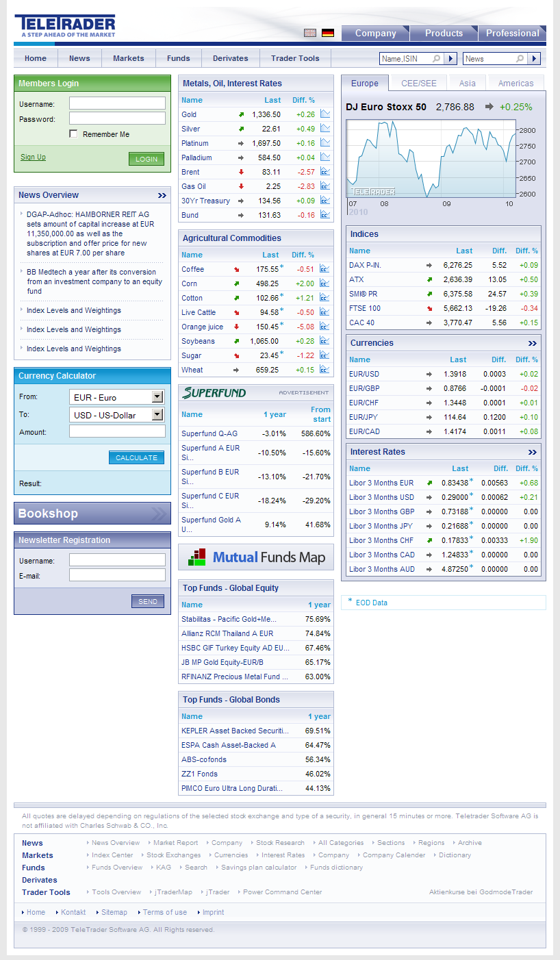
Task: Switch language via the English flag icon
Action: tap(310, 33)
